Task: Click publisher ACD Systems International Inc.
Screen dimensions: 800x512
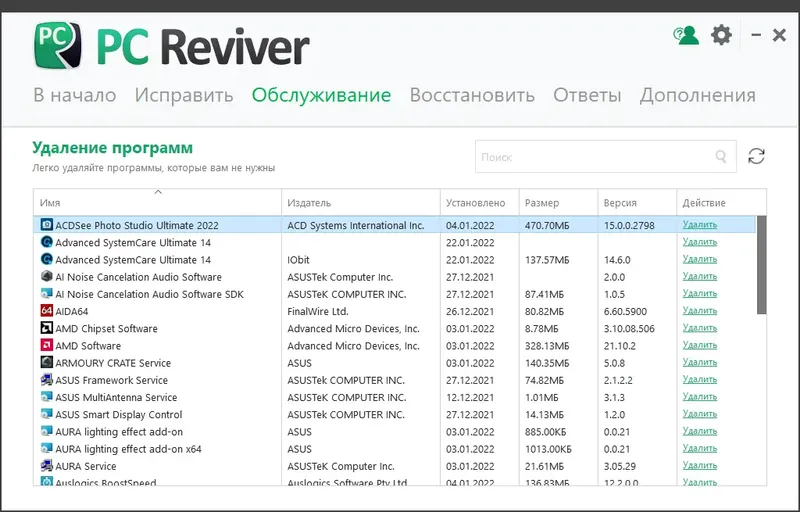Action: 356,225
